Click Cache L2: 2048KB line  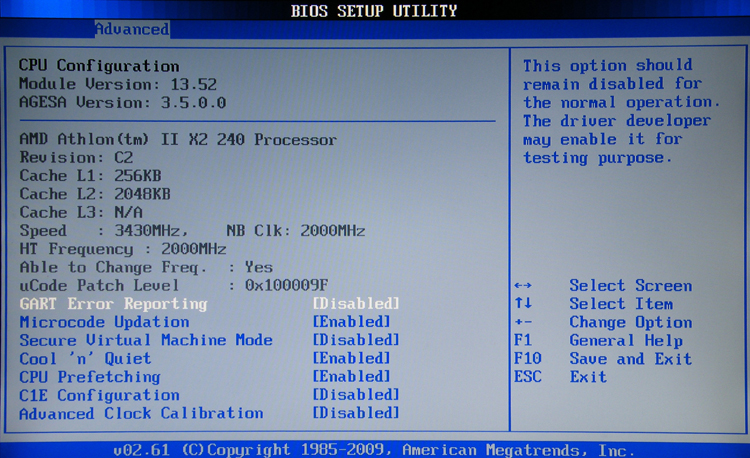coord(95,194)
